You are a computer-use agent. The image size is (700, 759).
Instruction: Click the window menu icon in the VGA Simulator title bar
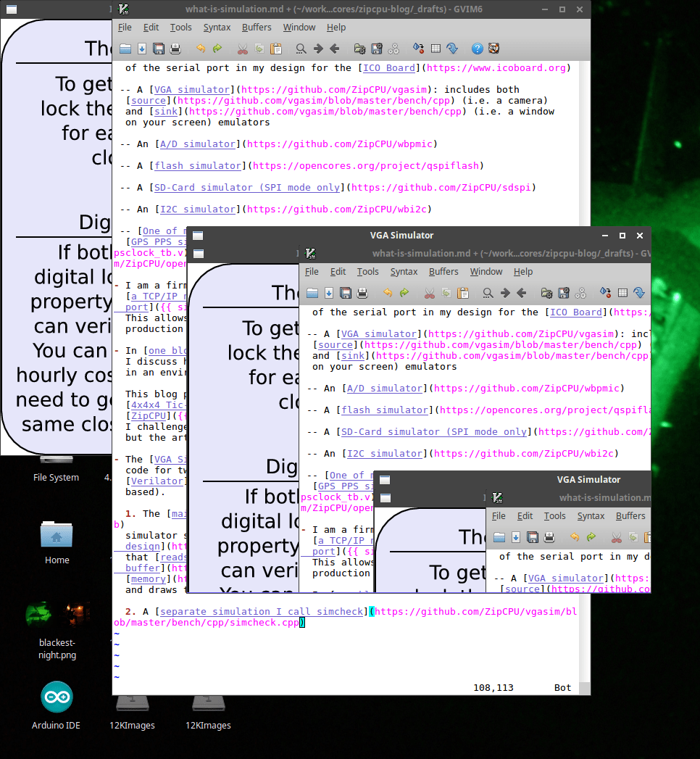(x=197, y=236)
